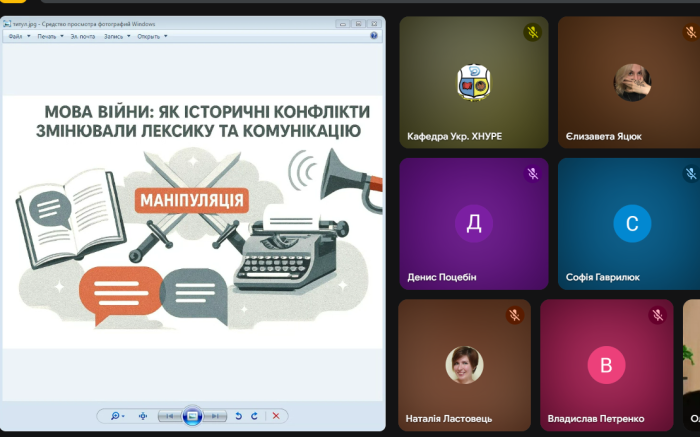Open the Файл dropdown menu

[18, 35]
